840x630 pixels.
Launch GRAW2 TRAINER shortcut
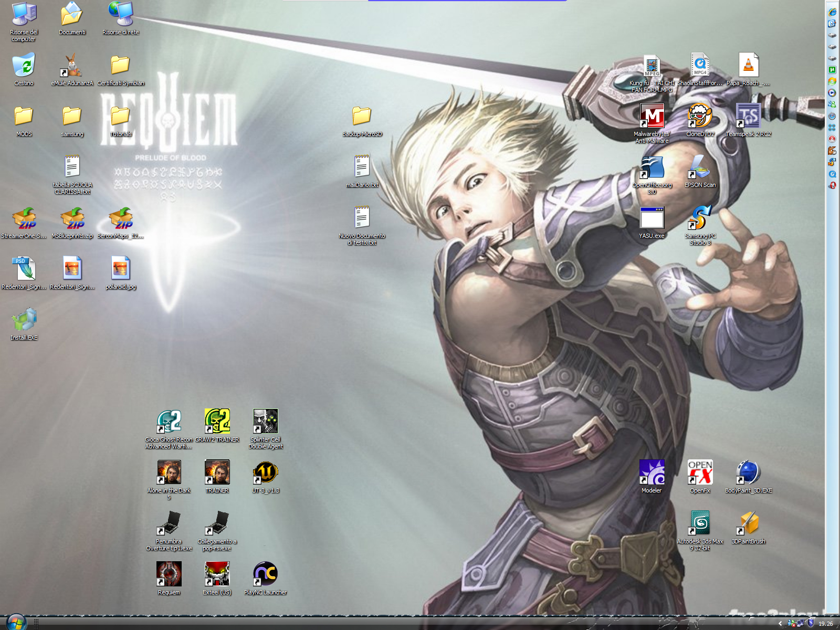pyautogui.click(x=217, y=426)
